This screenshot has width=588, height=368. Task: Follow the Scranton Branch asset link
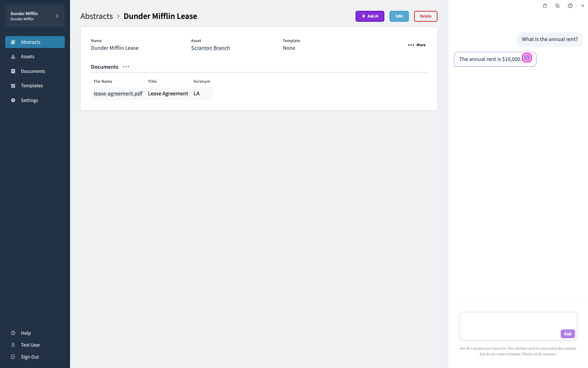click(x=210, y=48)
